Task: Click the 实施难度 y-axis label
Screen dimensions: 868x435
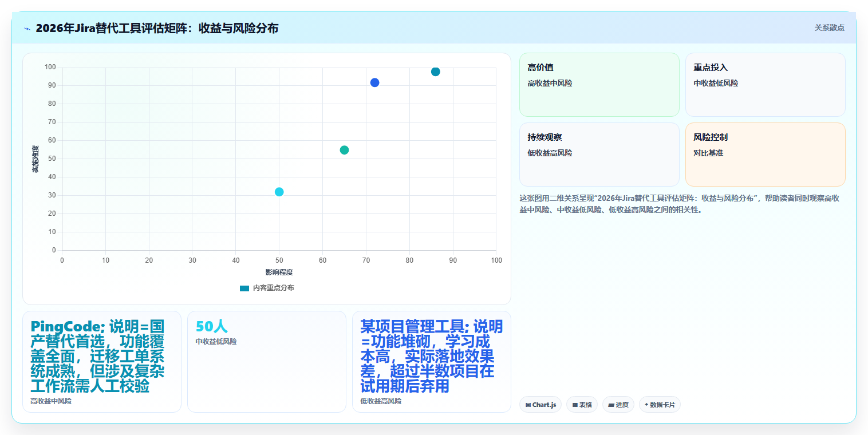Action: [35, 159]
